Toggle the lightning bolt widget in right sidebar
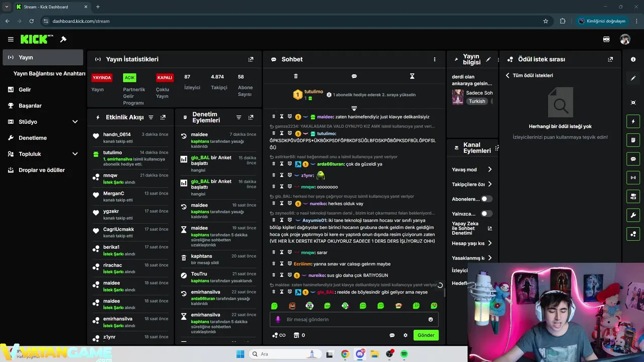Viewport: 644px width, 362px height. (x=633, y=121)
